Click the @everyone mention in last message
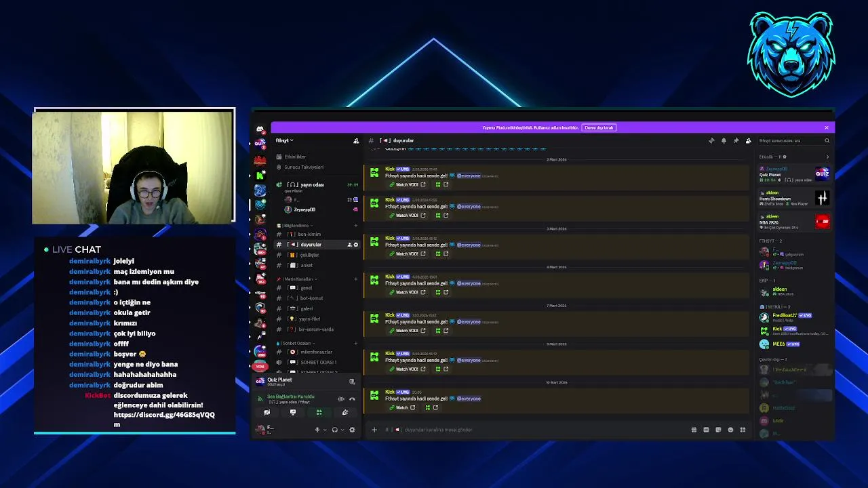 469,399
